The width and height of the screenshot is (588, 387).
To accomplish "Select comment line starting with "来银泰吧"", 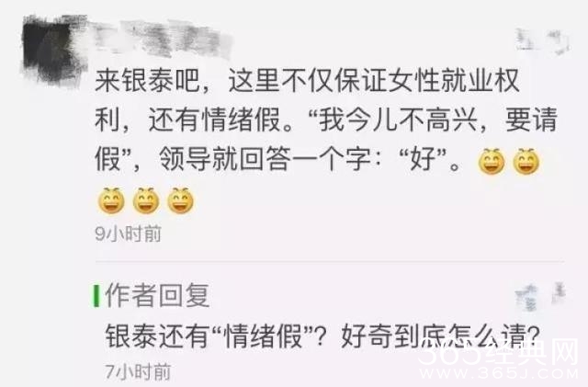I will [x=307, y=80].
